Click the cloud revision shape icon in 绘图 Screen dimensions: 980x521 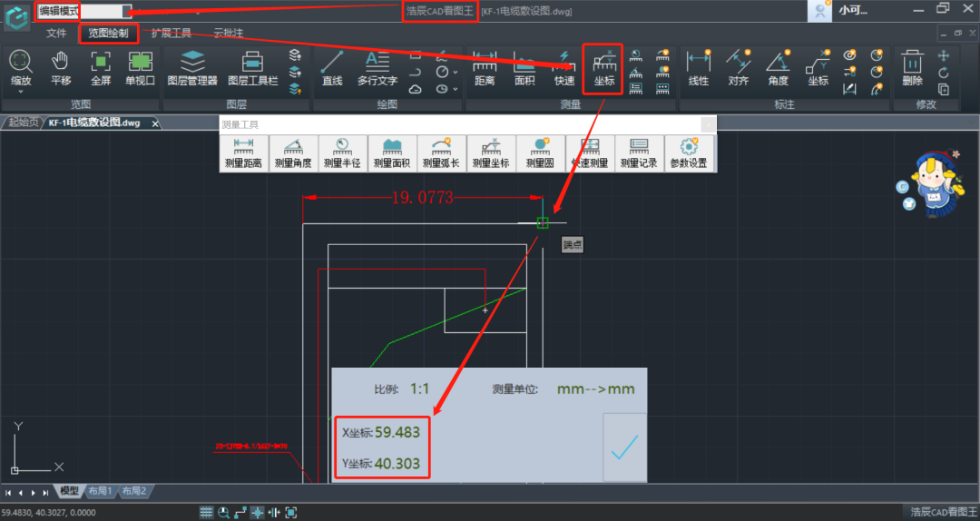click(x=415, y=90)
